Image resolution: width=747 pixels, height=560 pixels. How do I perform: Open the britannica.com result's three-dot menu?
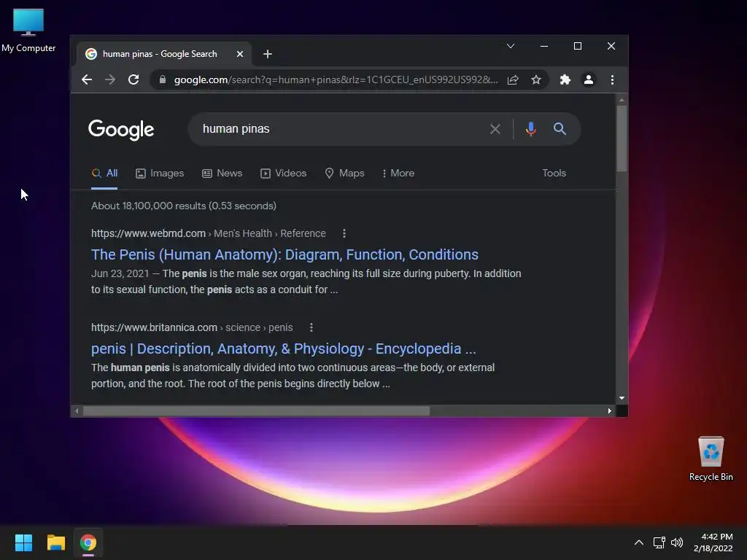(x=311, y=327)
